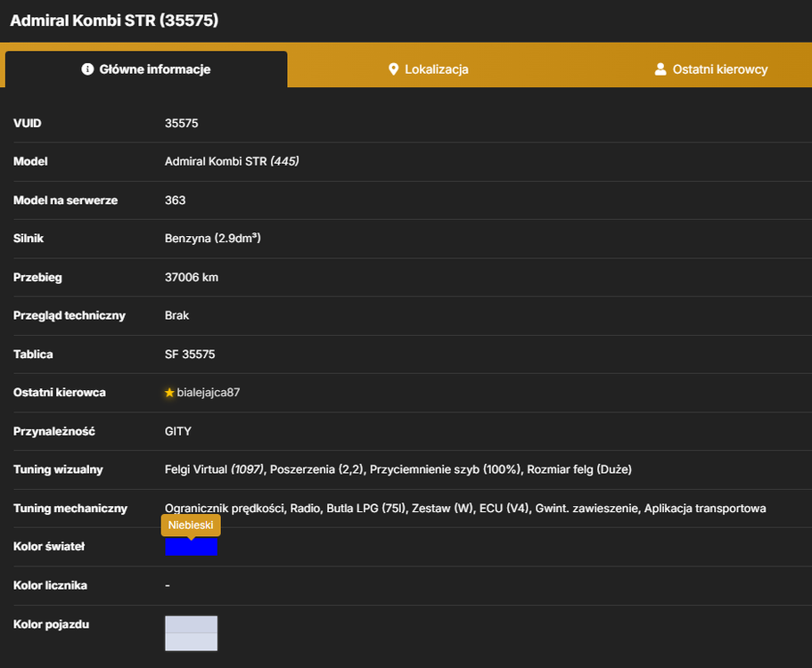
Task: Select the page title Admiral Kombi STR (35575)
Action: tap(114, 20)
